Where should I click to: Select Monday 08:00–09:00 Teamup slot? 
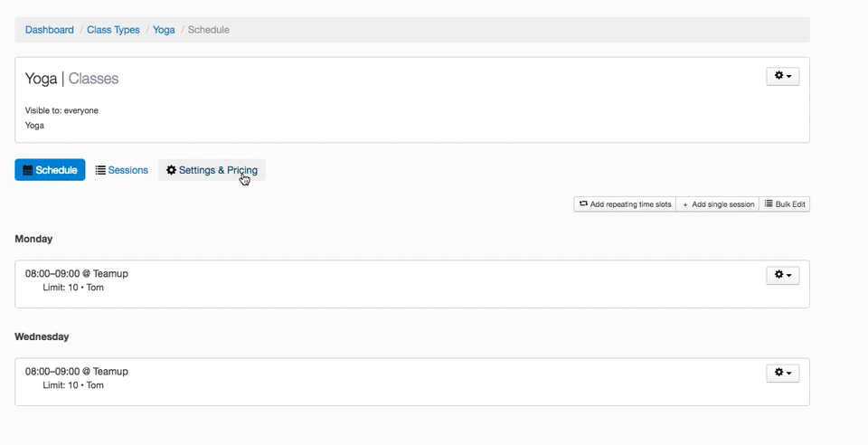[77, 273]
